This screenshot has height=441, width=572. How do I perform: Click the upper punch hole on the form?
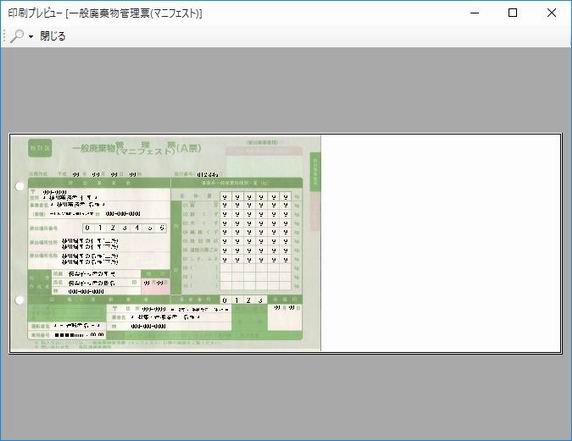(x=20, y=186)
